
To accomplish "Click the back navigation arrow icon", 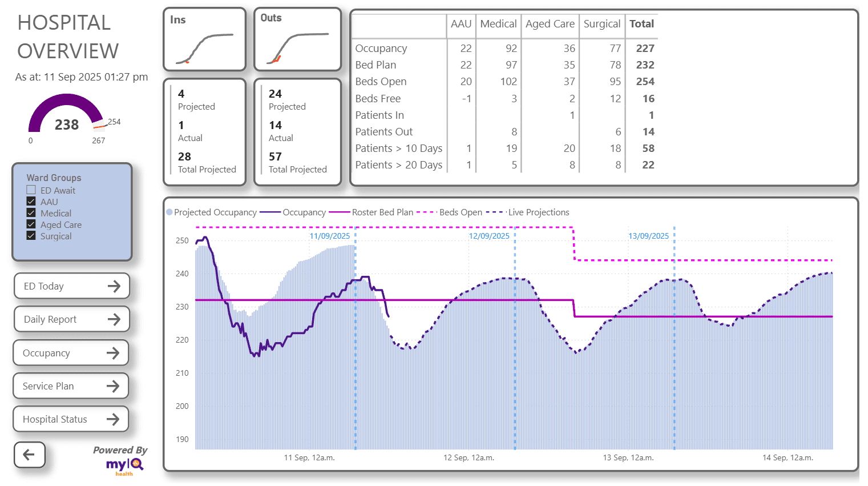I will (29, 455).
